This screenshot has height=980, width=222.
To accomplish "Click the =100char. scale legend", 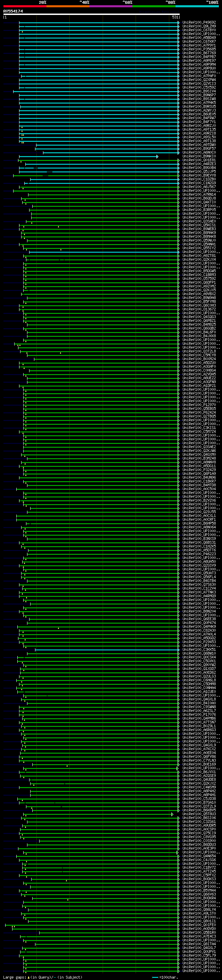I will [165, 977].
